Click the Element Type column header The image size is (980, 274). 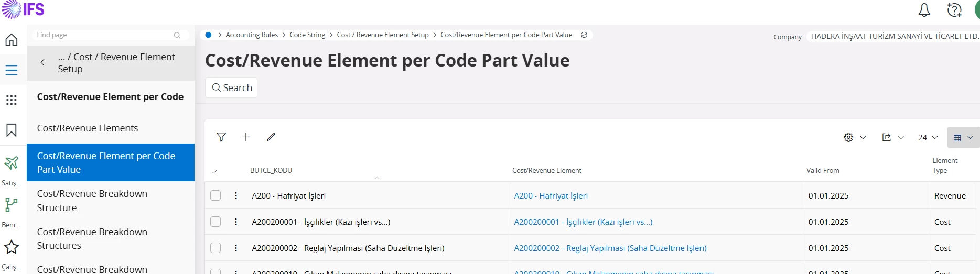[945, 166]
